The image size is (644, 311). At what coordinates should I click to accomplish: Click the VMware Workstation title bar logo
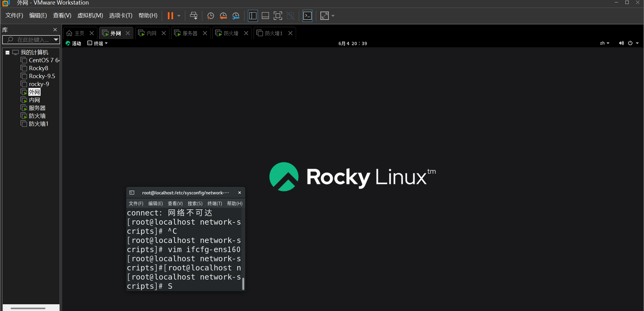tap(6, 3)
